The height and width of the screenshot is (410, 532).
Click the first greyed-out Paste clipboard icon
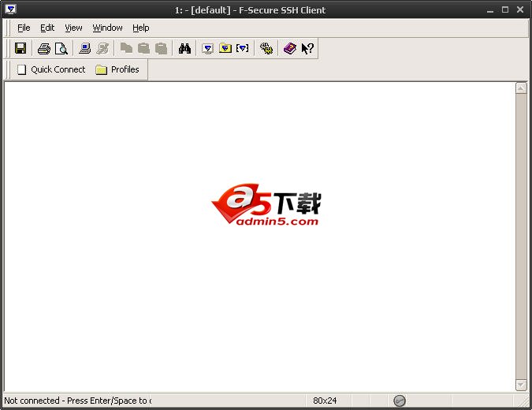(144, 48)
